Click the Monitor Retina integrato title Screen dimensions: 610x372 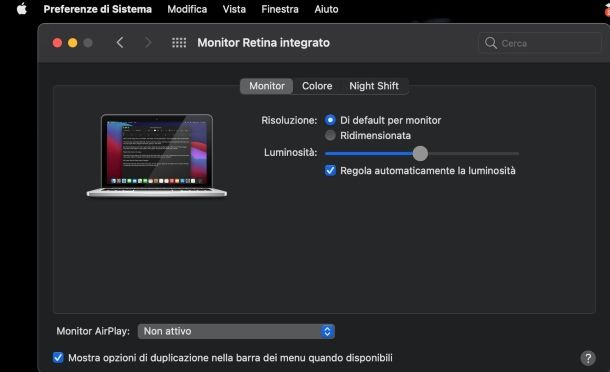[263, 43]
